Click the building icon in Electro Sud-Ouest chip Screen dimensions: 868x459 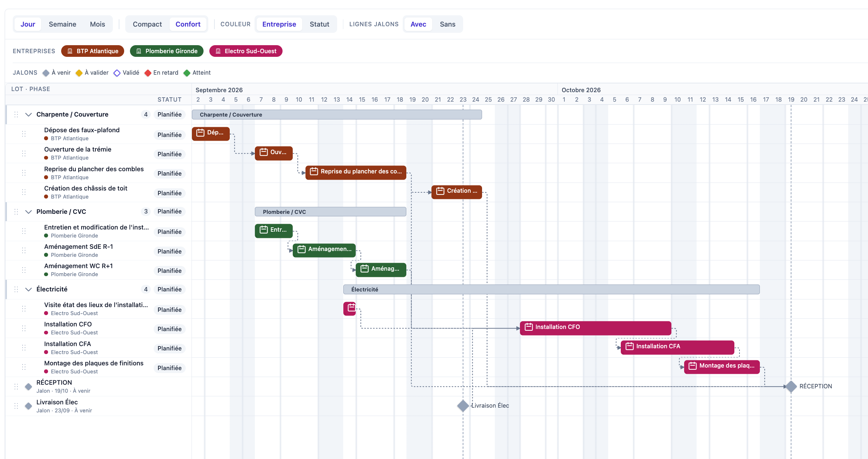point(218,51)
